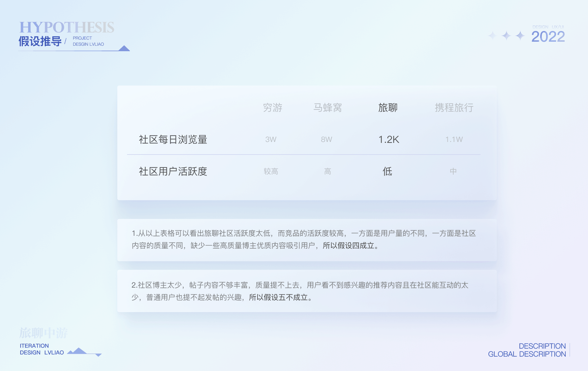Select the 社区每日浏览量 row label
Viewport: 588px width, 371px height.
pyautogui.click(x=173, y=140)
